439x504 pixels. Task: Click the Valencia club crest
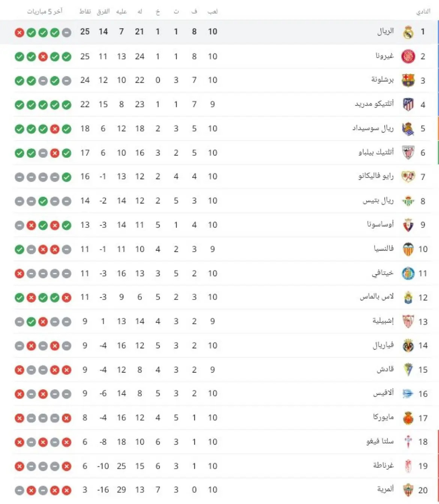(x=408, y=249)
